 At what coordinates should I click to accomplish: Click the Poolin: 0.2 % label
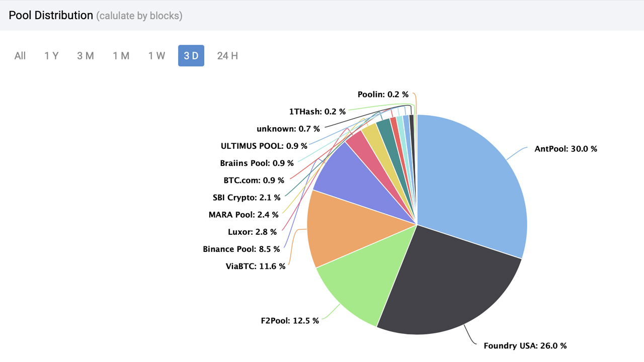[x=383, y=94]
